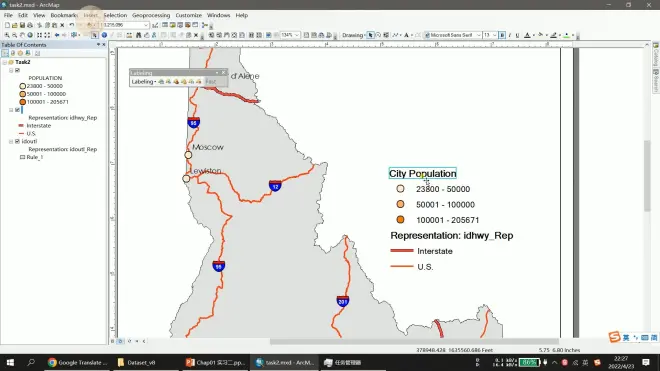The image size is (660, 371).
Task: Click the orange 100001 - 205671 symbol
Action: click(23, 102)
